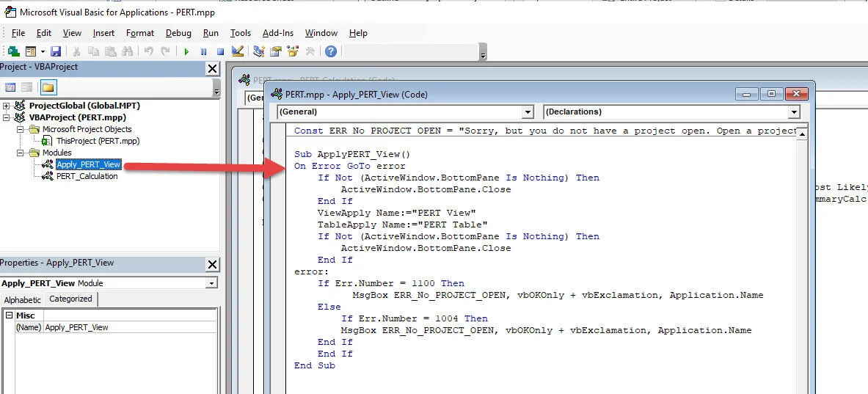Viewport: 868px width, 394px height.
Task: Run the macro with green play icon
Action: [186, 51]
